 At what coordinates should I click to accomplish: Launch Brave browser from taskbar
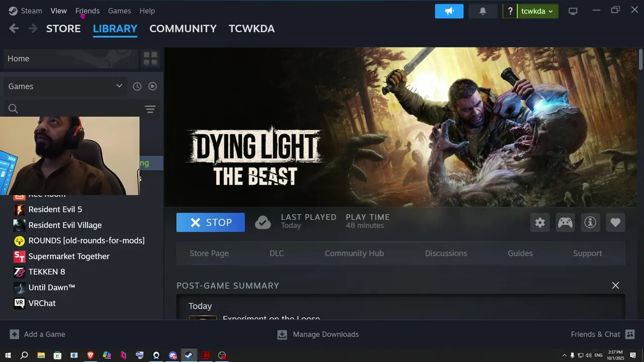(x=91, y=355)
